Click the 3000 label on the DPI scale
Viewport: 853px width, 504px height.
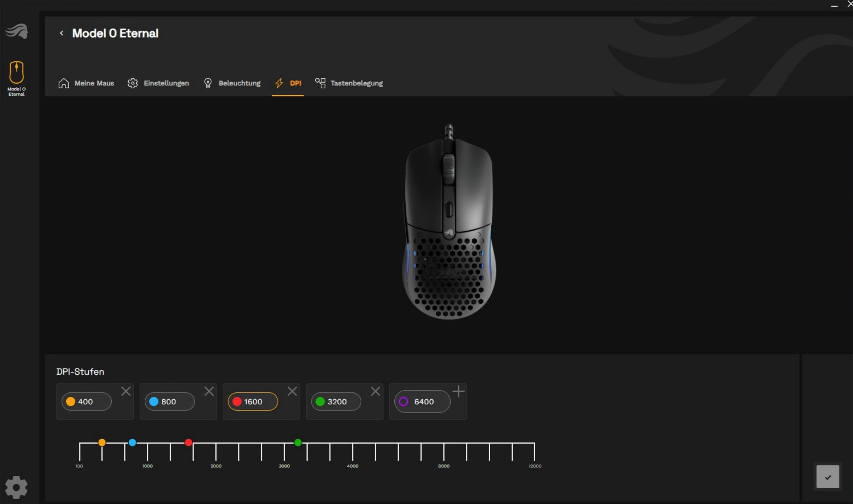[x=284, y=466]
